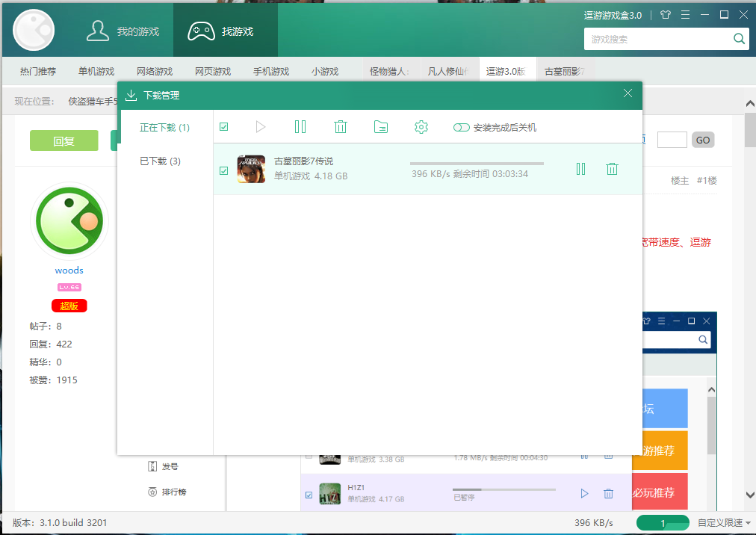The width and height of the screenshot is (756, 535).
Task: Uncheck the 古墓丽影7传说 row checkbox
Action: (223, 170)
